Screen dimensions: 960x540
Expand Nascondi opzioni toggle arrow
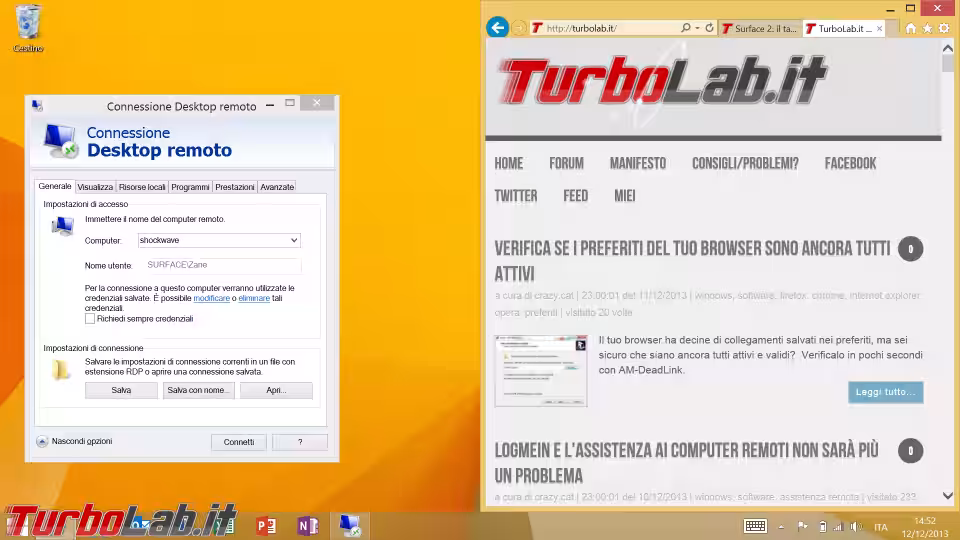pos(42,441)
